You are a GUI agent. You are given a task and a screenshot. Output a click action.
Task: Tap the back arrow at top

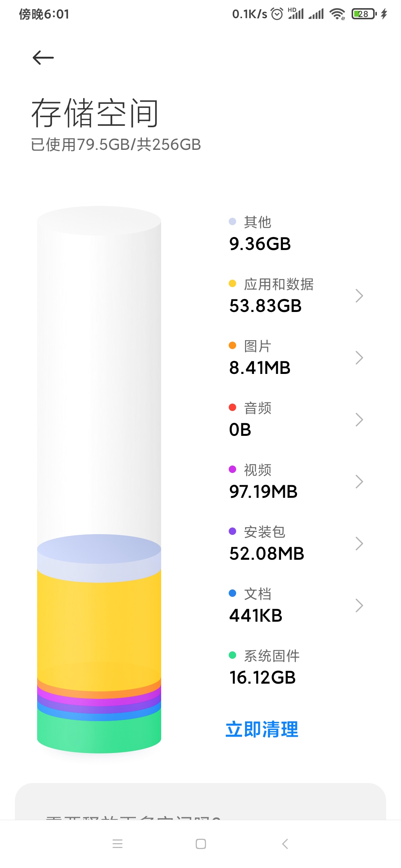pyautogui.click(x=43, y=58)
